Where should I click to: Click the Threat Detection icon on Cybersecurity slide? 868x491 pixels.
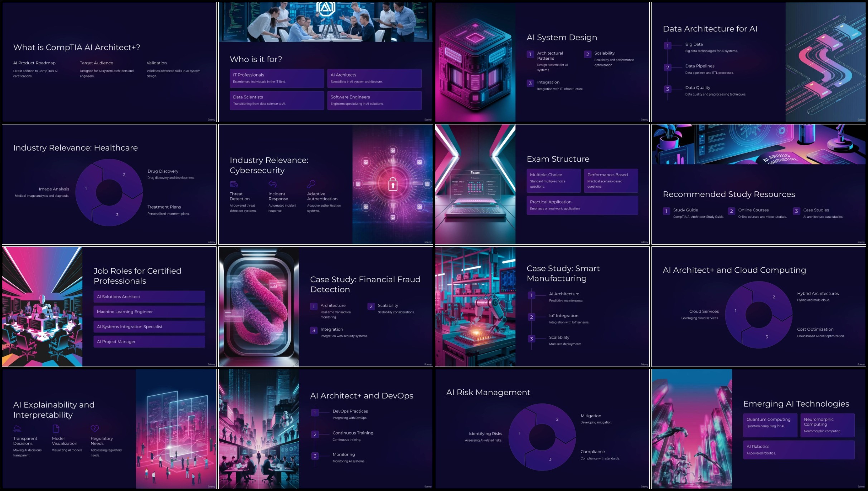234,184
